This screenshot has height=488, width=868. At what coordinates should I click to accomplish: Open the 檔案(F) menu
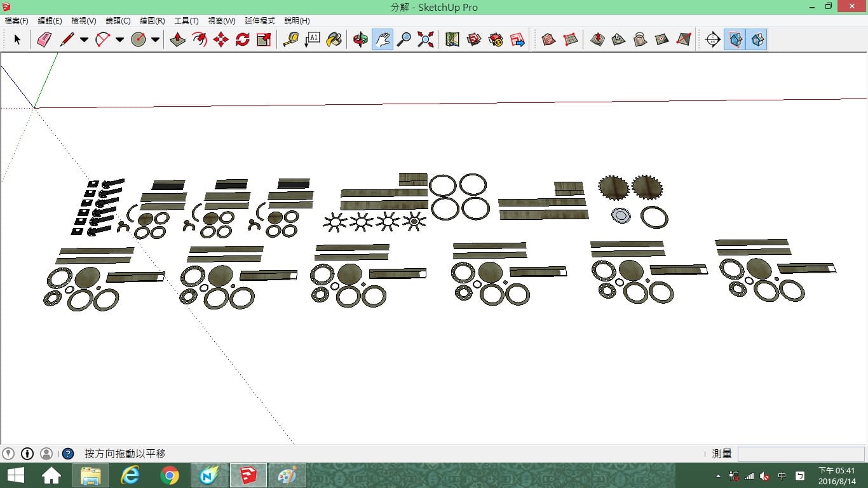[x=17, y=21]
